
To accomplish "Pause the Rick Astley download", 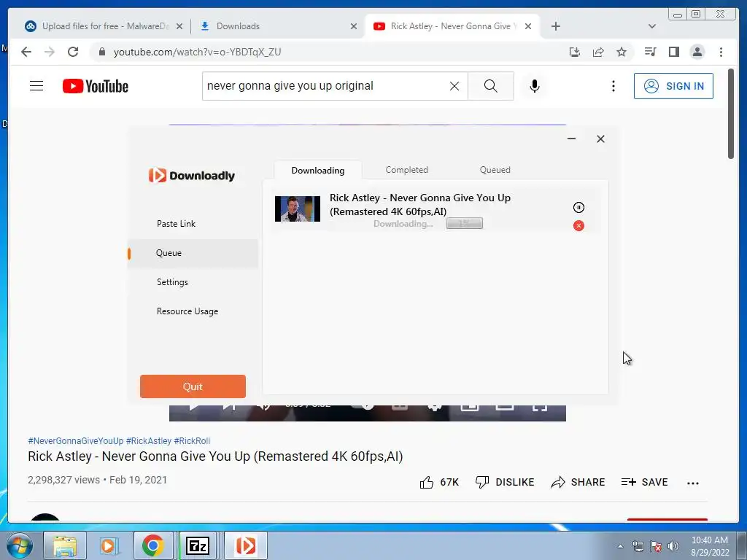I will click(578, 208).
